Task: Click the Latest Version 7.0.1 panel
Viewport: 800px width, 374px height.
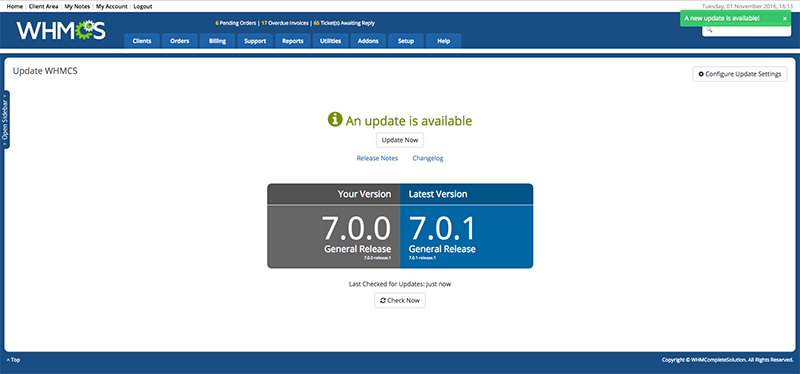Action: coord(467,226)
